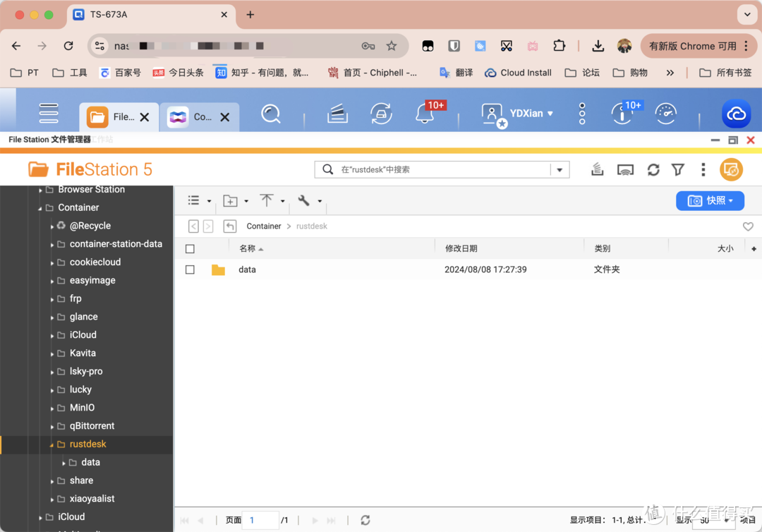Refresh the file list with the circular arrow icon
The height and width of the screenshot is (532, 762).
point(653,169)
